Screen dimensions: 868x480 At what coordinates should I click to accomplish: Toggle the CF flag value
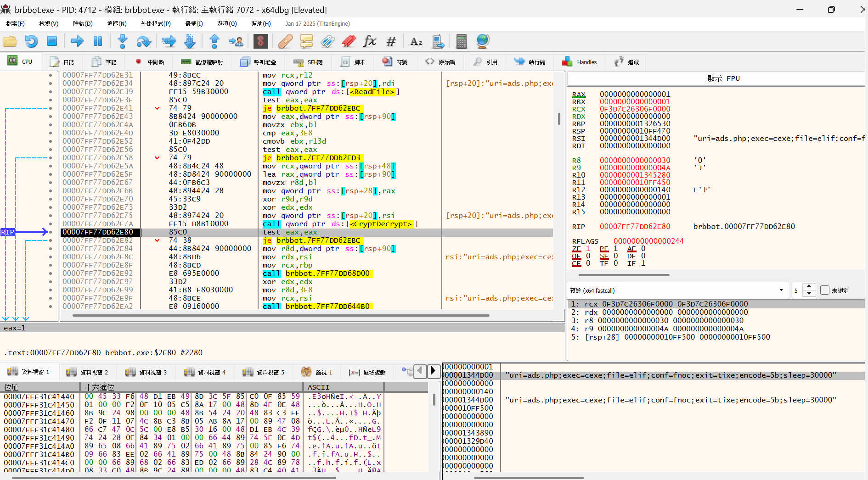point(588,263)
